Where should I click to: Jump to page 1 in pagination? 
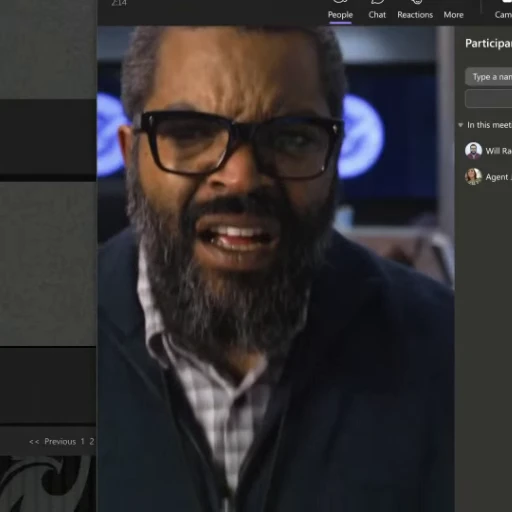82,442
